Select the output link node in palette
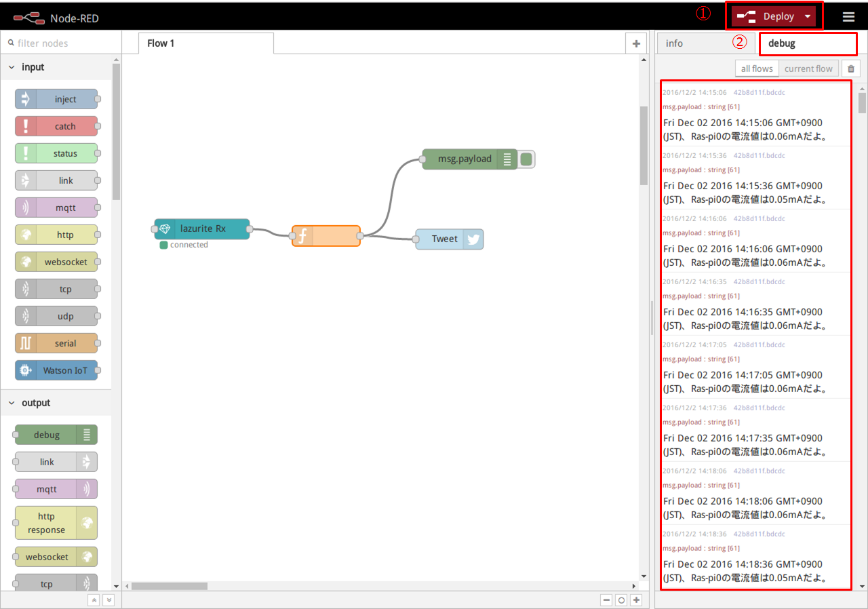Screen dimensions: 868x609 coord(56,462)
